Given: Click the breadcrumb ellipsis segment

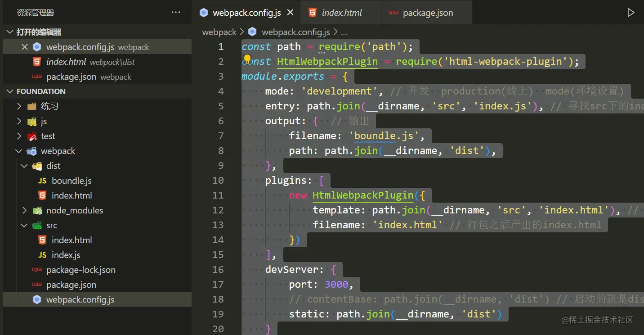Looking at the screenshot, I should tap(344, 32).
